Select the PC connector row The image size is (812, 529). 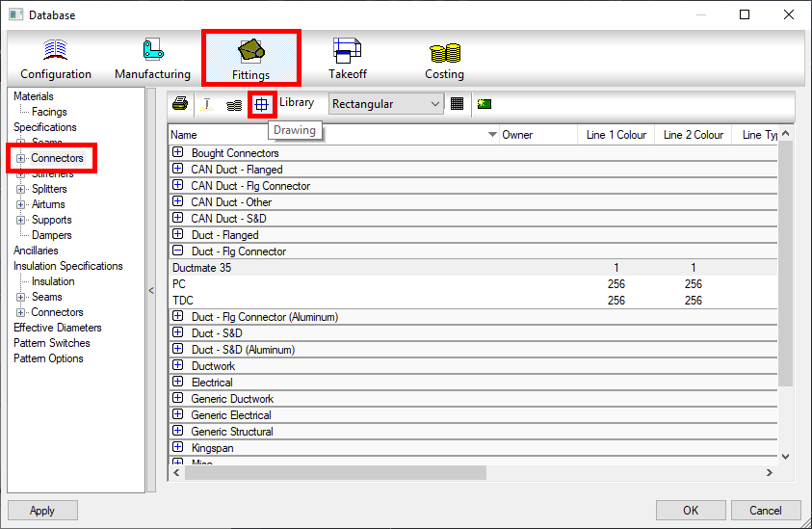473,284
